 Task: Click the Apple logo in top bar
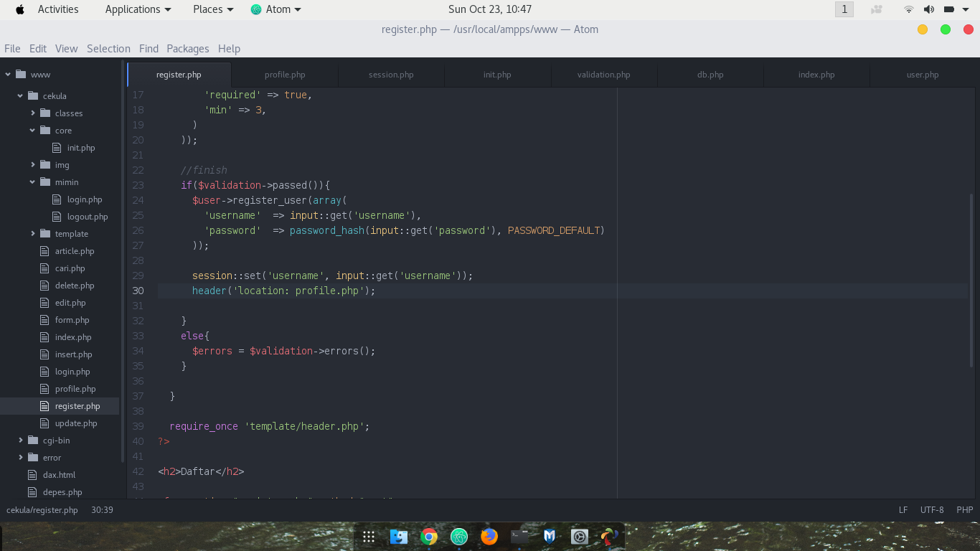point(20,9)
